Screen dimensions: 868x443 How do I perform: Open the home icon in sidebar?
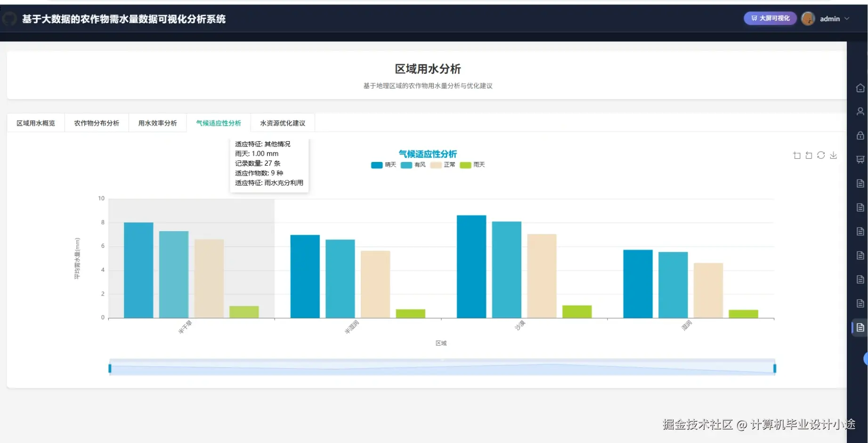(860, 88)
